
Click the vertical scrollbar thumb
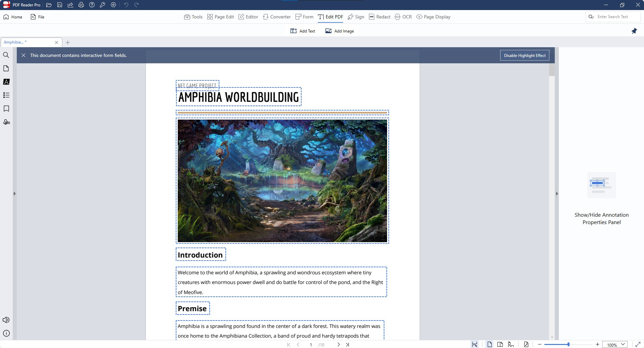point(552,70)
